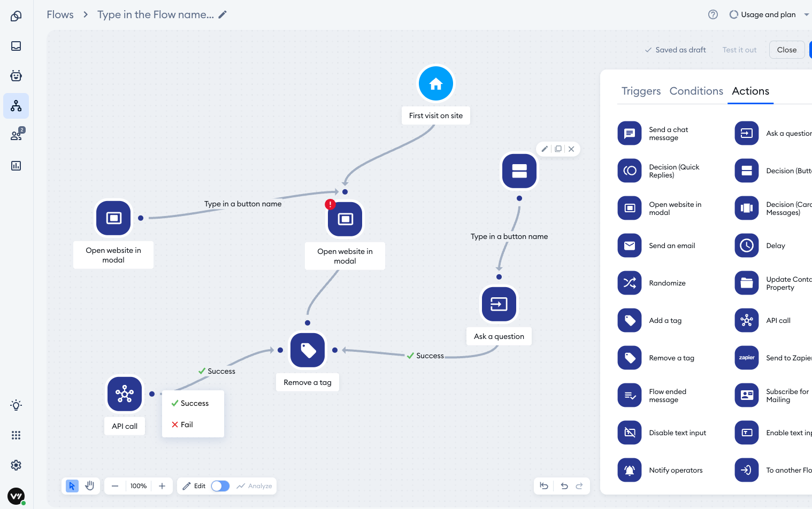Delete the selected node using the X icon
The image size is (812, 509).
pyautogui.click(x=571, y=149)
